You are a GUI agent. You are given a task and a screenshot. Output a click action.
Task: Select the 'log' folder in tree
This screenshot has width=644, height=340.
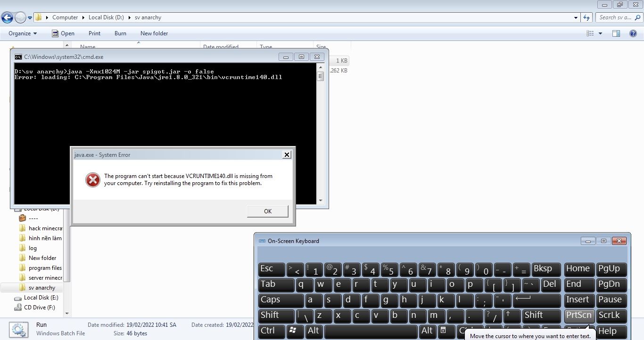point(28,248)
